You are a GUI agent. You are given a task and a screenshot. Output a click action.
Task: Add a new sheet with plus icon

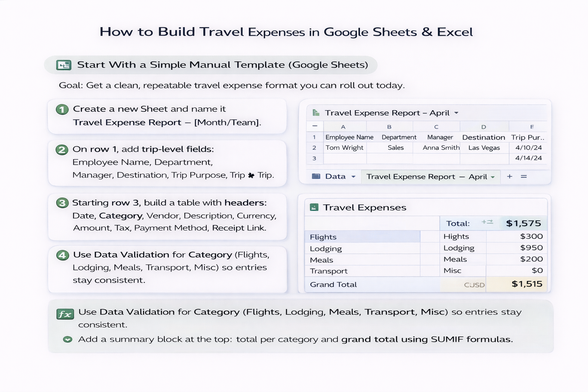click(x=510, y=176)
